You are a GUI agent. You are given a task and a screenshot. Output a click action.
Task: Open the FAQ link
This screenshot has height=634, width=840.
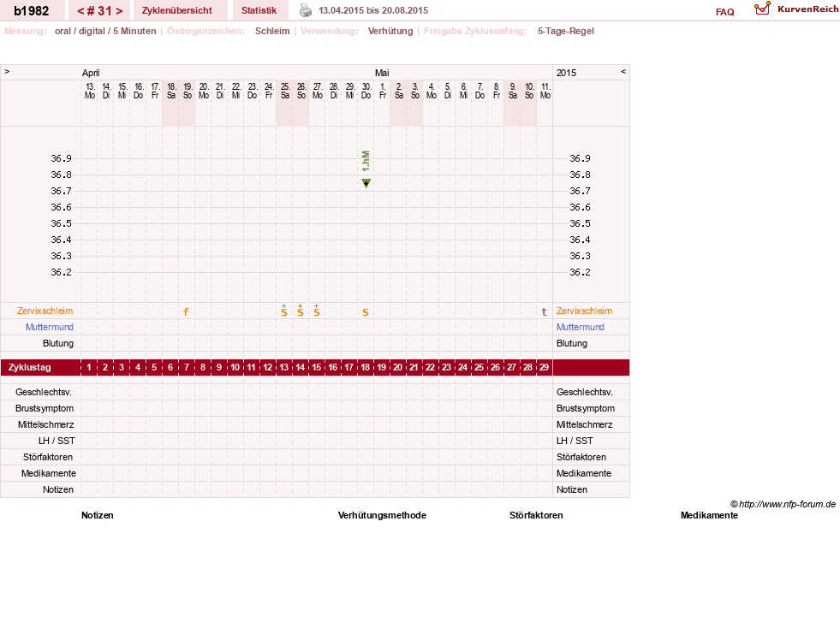tap(724, 12)
